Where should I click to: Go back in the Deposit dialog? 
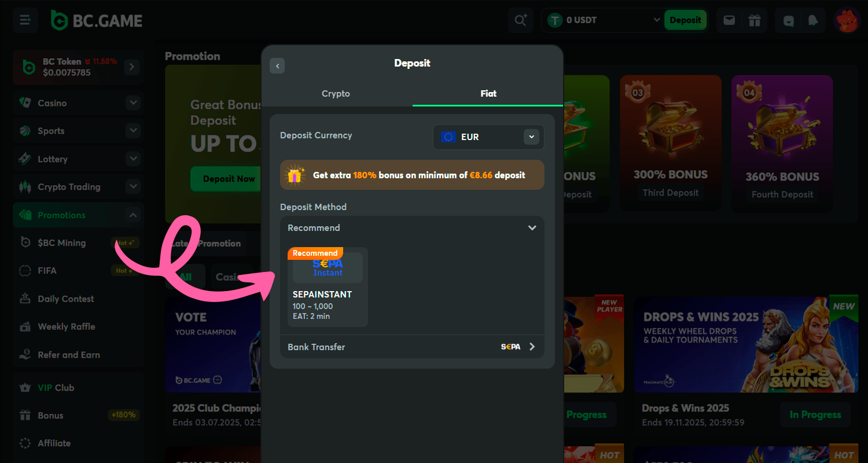click(277, 65)
